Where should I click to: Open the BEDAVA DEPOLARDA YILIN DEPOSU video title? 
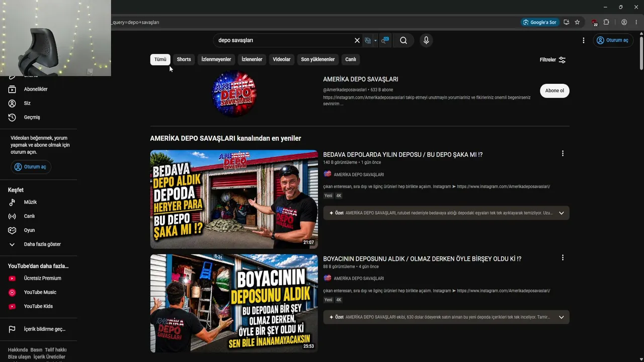[403, 155]
